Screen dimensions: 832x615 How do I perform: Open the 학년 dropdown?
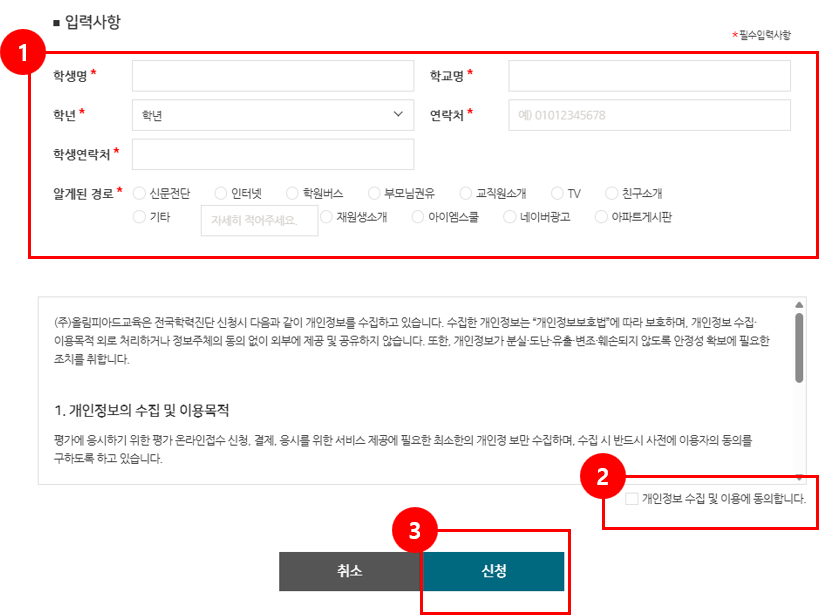(x=272, y=115)
